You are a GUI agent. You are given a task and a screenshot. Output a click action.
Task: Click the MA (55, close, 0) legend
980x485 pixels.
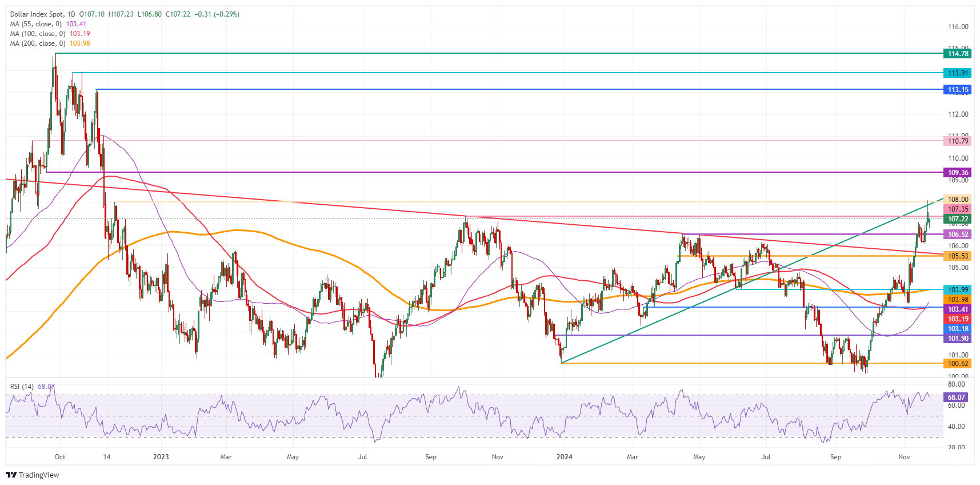coord(35,24)
